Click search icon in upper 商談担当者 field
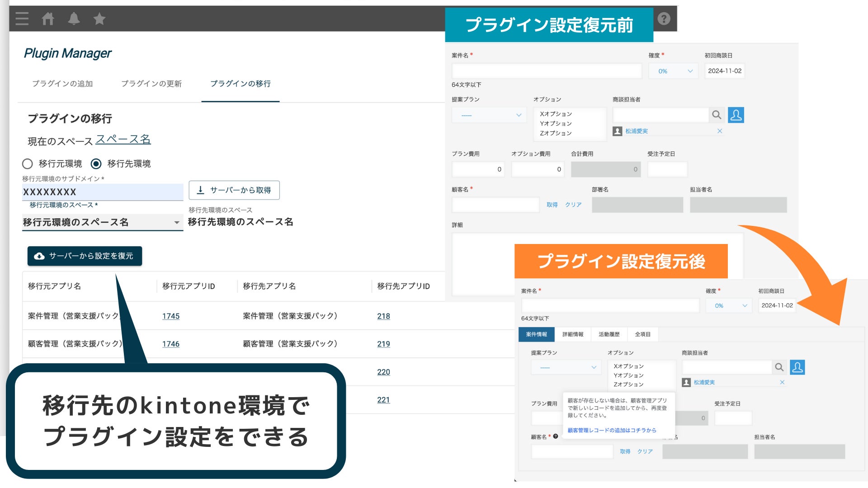This screenshot has height=488, width=868. coord(717,115)
